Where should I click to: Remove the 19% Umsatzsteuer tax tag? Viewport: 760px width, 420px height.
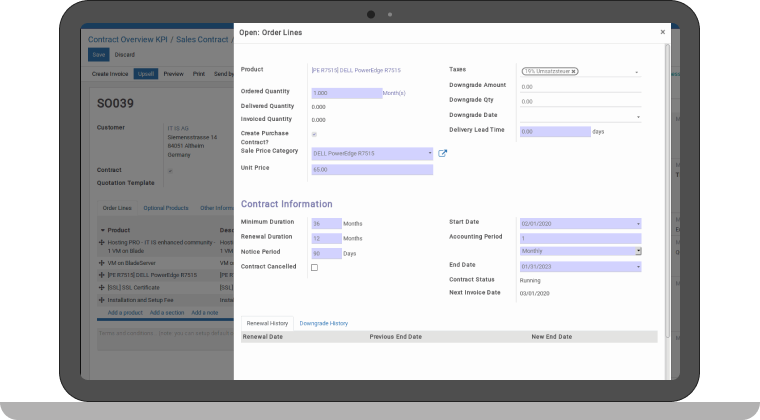[574, 72]
